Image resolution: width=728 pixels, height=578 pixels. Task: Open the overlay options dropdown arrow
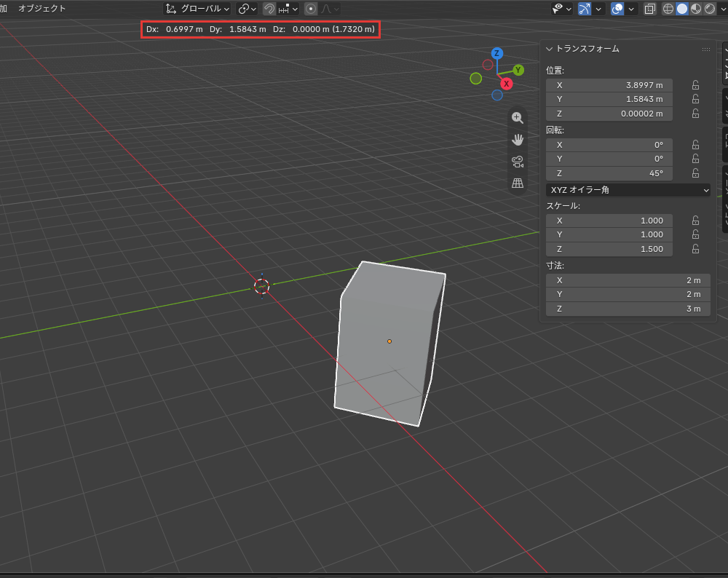tap(630, 9)
